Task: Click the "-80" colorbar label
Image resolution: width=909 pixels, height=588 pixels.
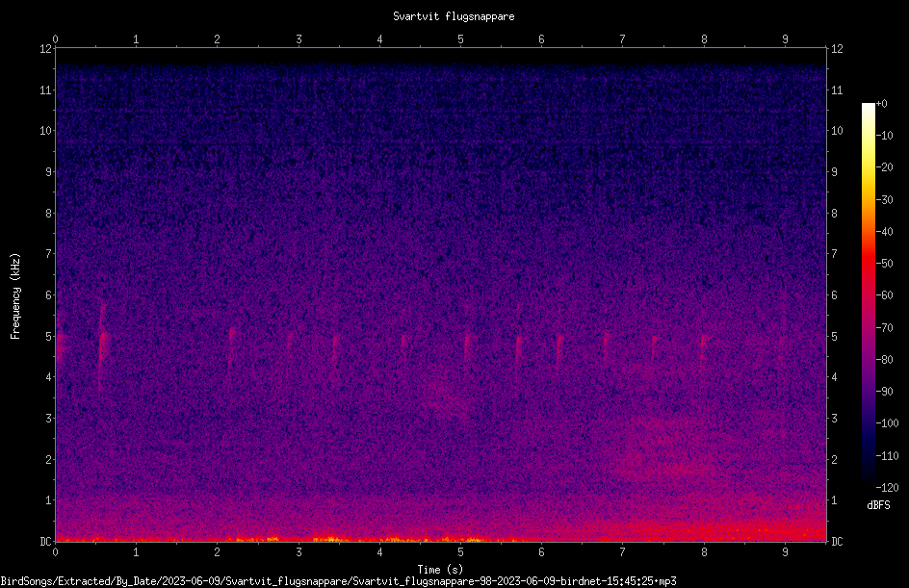Action: (x=884, y=360)
